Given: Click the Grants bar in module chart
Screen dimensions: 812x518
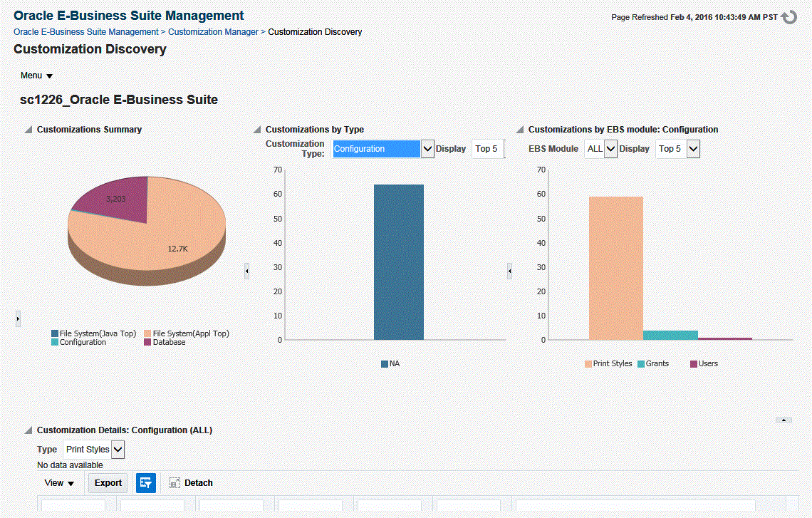Looking at the screenshot, I should (671, 335).
